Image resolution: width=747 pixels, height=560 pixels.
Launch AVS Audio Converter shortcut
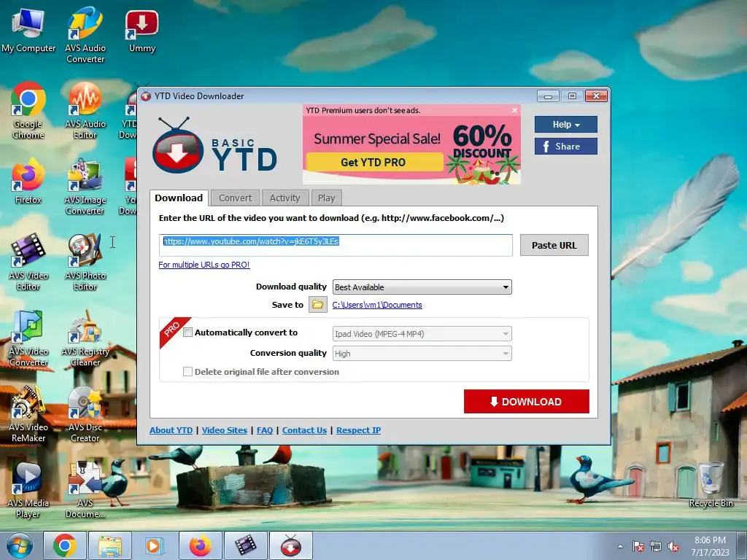tap(85, 34)
